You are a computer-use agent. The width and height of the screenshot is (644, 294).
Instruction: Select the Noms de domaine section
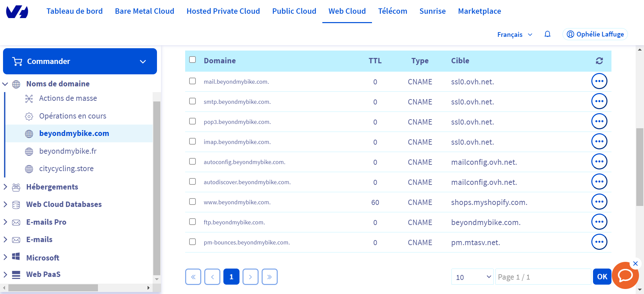(58, 84)
